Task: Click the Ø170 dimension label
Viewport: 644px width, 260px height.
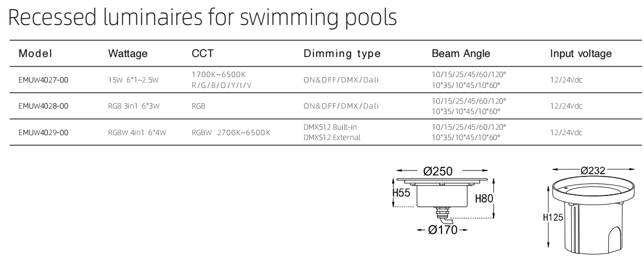Action: tap(442, 230)
